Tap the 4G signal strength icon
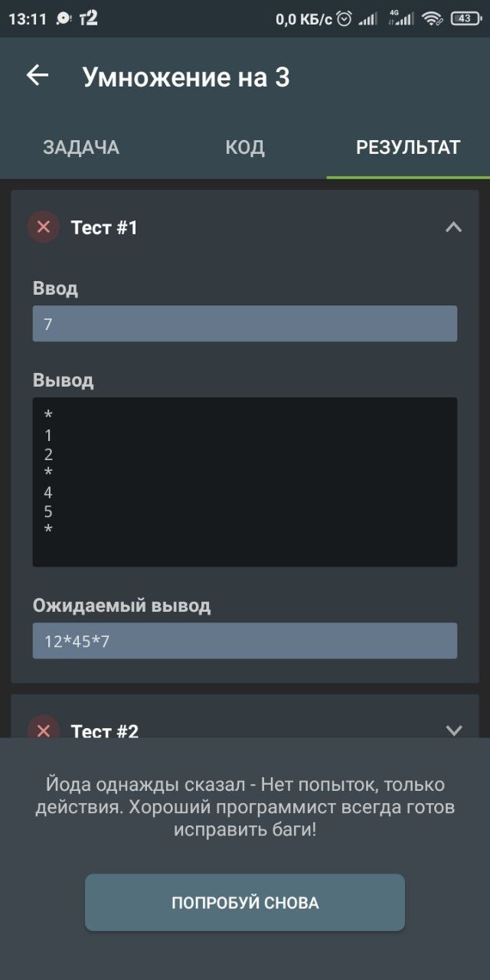Viewport: 490px width, 980px height. [x=401, y=18]
